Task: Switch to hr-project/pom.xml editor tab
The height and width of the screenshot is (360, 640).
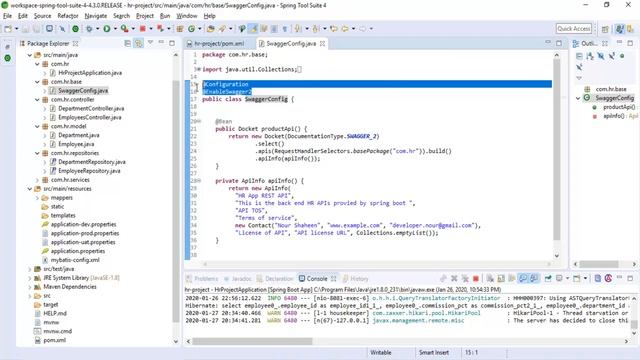Action: click(x=219, y=43)
